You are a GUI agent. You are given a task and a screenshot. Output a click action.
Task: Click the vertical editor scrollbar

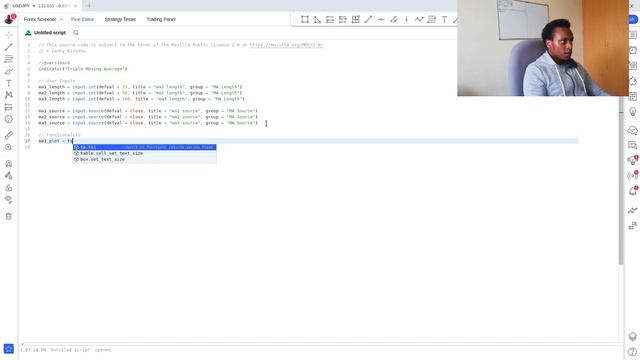point(621,182)
